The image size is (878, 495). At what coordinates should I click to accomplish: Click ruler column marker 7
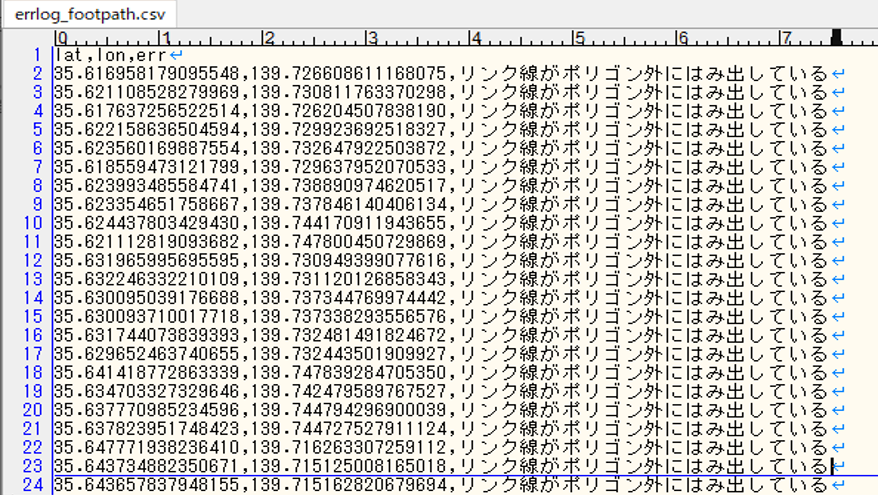[x=786, y=38]
